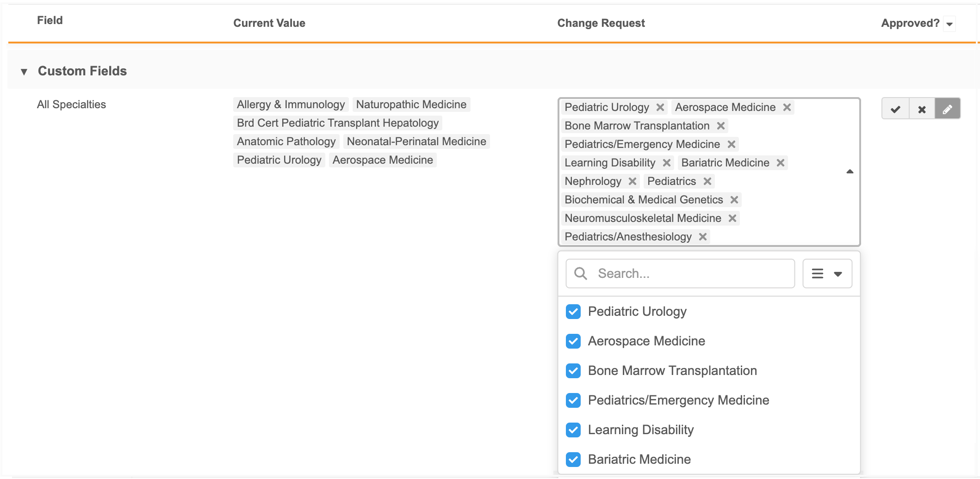Uncheck the Bone Marrow Transplantation checkbox
Viewport: 980px width, 479px height.
tap(573, 371)
